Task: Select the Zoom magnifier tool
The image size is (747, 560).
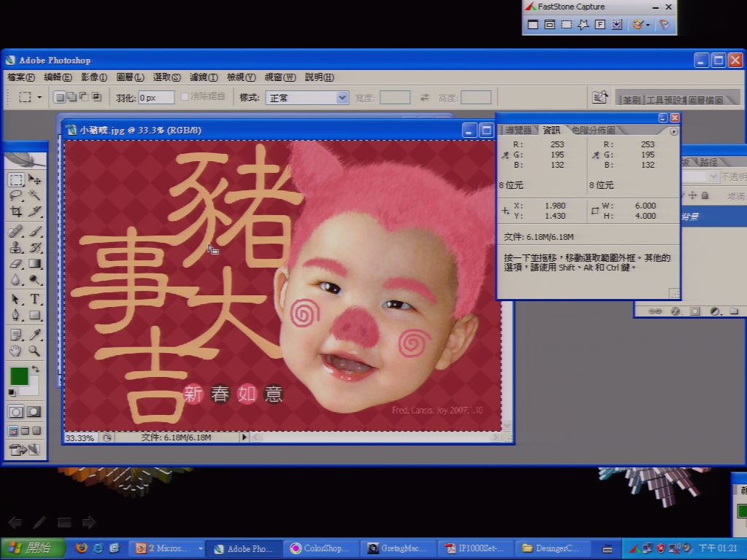Action: tap(34, 351)
